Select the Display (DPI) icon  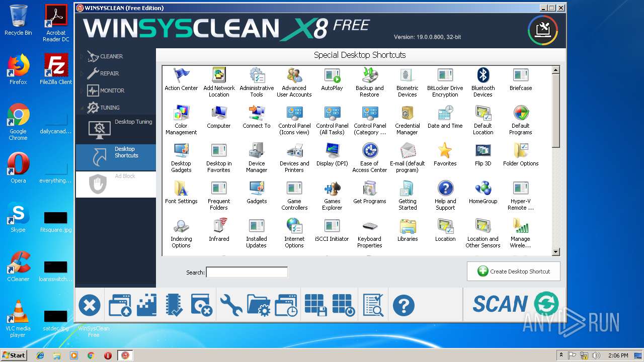(332, 151)
